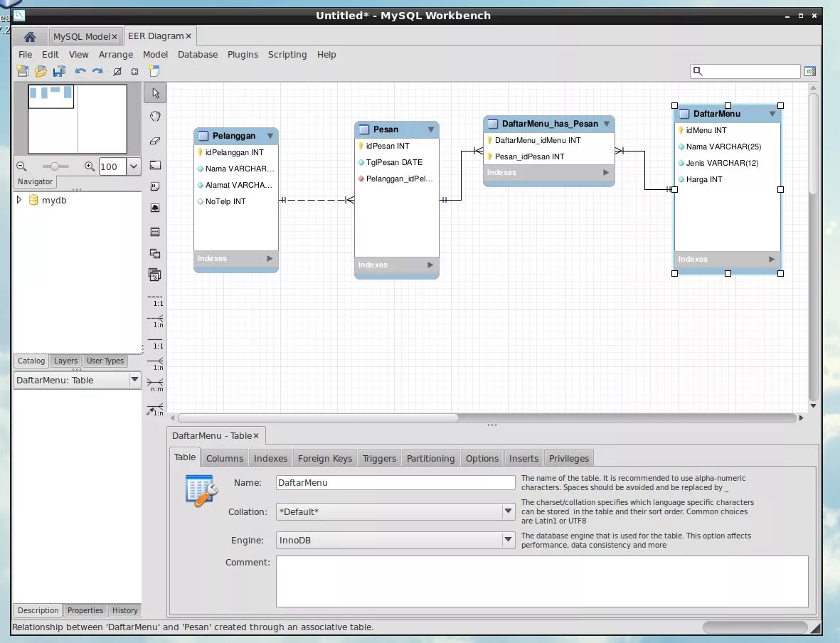Collapse the DaftarMenu table columns
Image resolution: width=840 pixels, height=643 pixels.
[772, 114]
